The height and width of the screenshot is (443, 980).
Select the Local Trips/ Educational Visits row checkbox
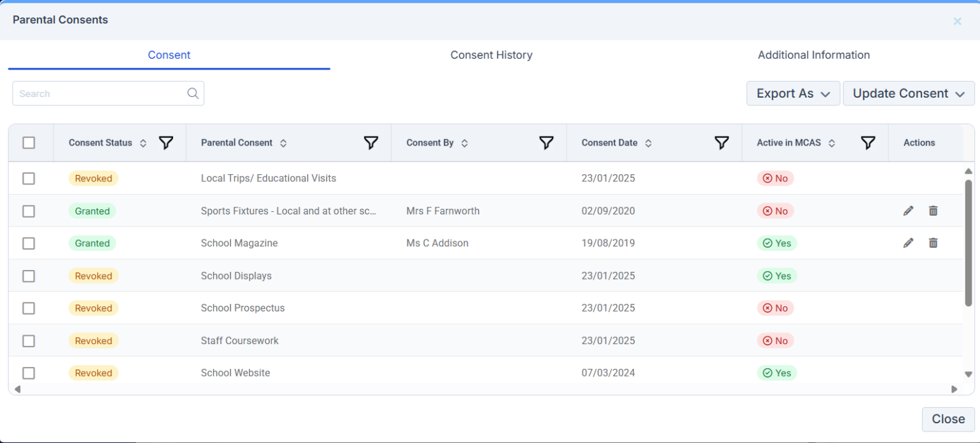click(29, 179)
